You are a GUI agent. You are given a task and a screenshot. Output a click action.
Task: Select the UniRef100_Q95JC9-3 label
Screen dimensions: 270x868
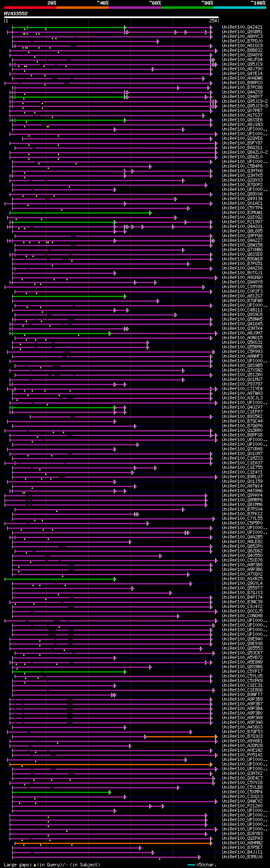click(245, 106)
